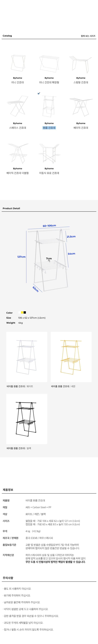Viewport: 98px width, 644px height.
Task: Open the white 원룸 건조대 product photo
Action: coord(27,357)
